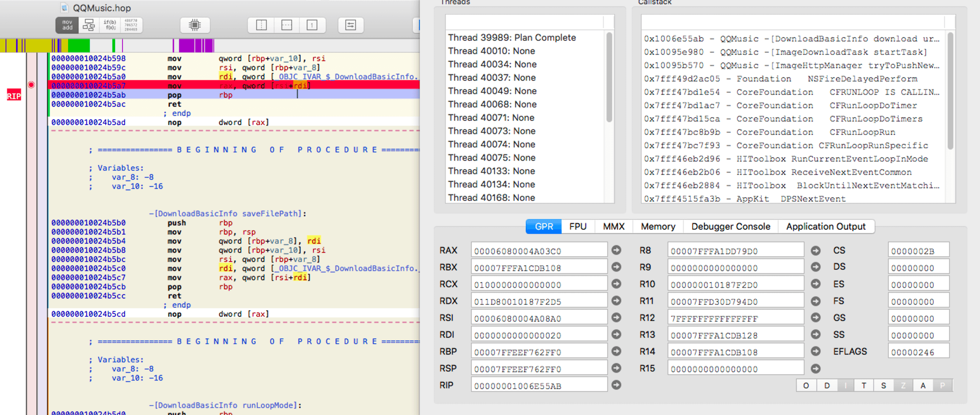Click the green segment in navigation bar
The width and height of the screenshot is (980, 415).
tap(79, 46)
